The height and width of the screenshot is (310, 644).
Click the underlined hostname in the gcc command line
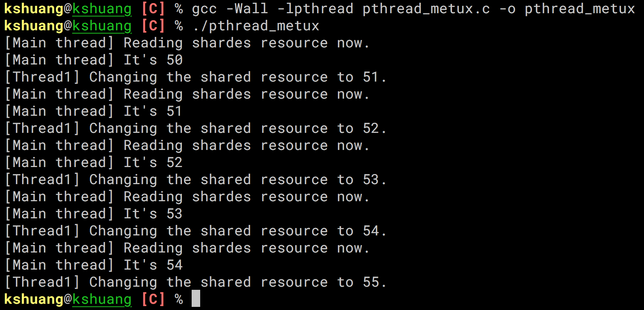tap(102, 9)
